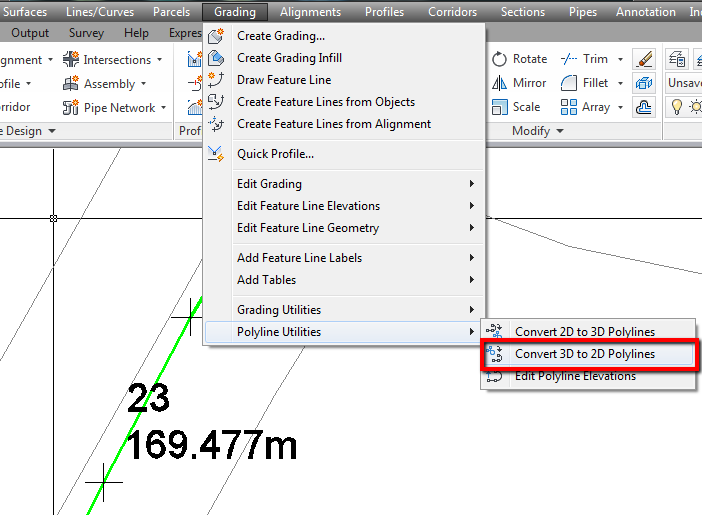
Task: Click the Array tool icon
Action: [569, 107]
